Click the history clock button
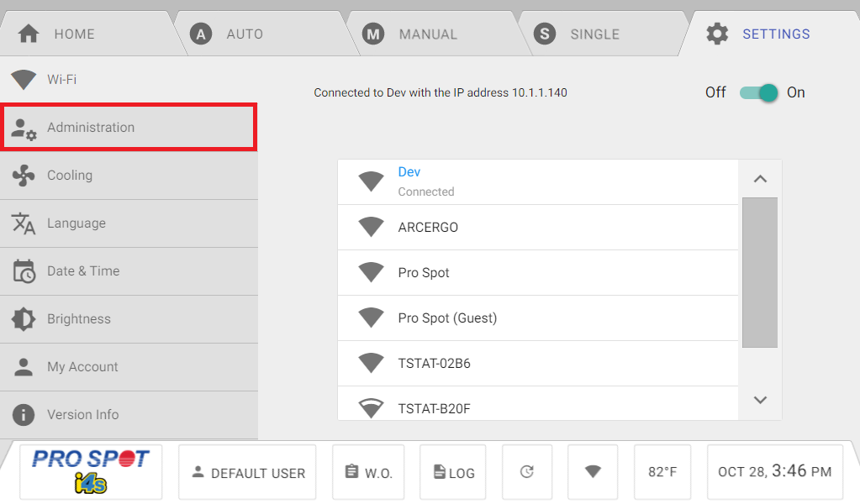Viewport: 860px width, 504px height. point(527,472)
